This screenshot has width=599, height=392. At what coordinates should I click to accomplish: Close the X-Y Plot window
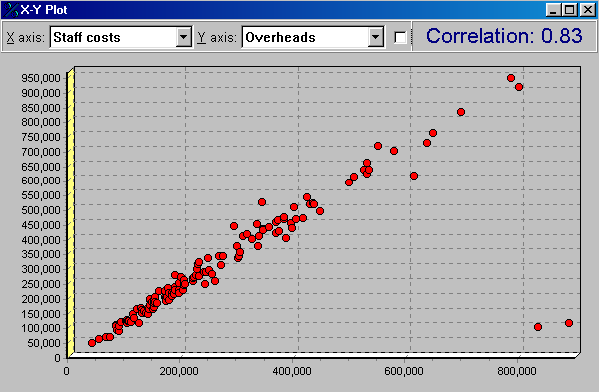tap(587, 10)
